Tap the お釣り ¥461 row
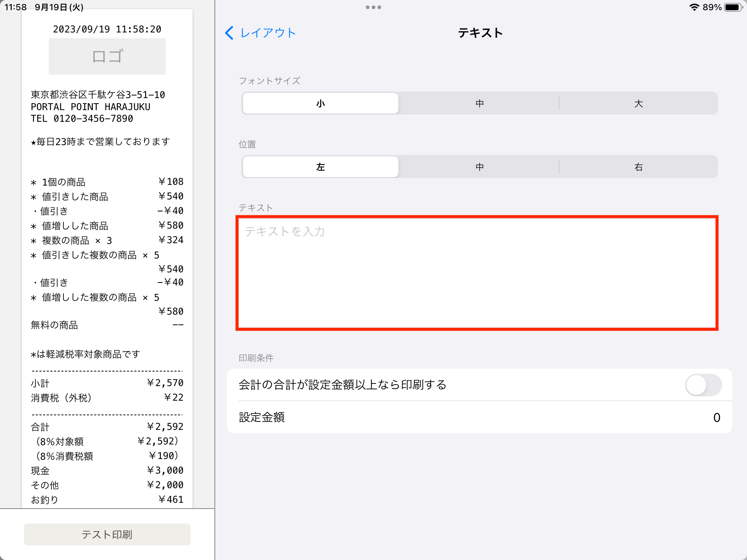Screen dimensions: 747x560 (107, 499)
